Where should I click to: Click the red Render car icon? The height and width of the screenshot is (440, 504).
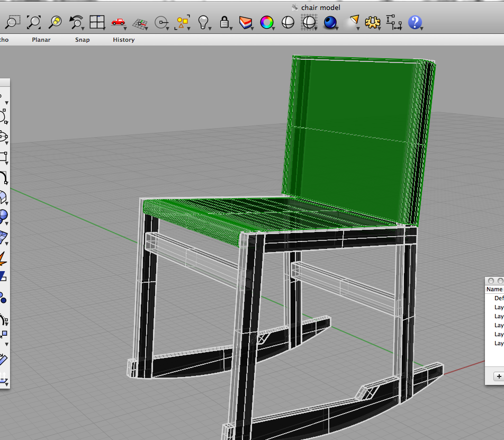pos(118,22)
